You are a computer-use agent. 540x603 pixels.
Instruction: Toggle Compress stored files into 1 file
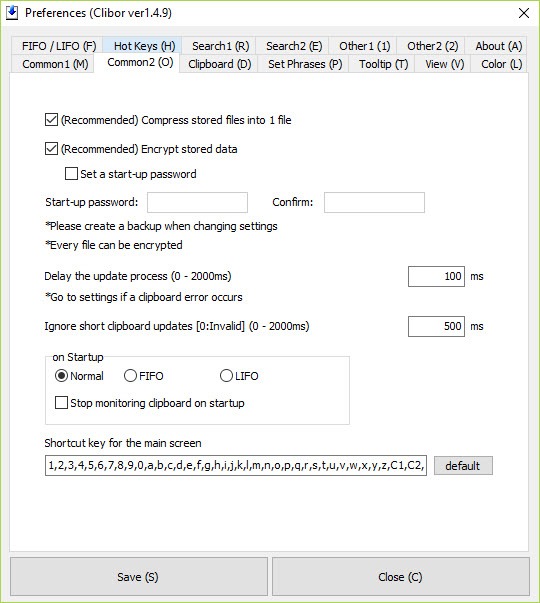tap(51, 120)
